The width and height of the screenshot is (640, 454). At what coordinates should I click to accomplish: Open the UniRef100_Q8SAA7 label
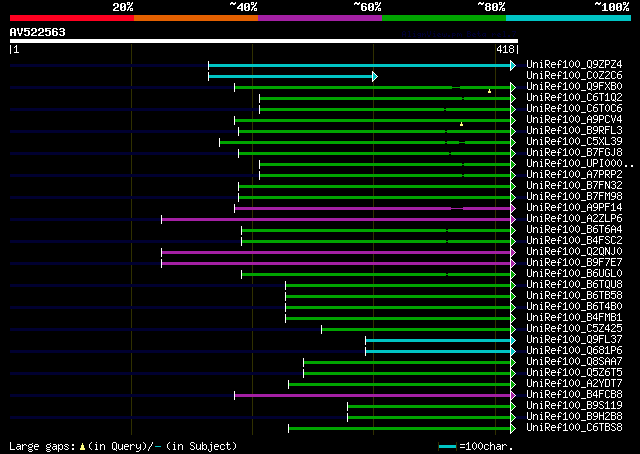[x=574, y=362]
